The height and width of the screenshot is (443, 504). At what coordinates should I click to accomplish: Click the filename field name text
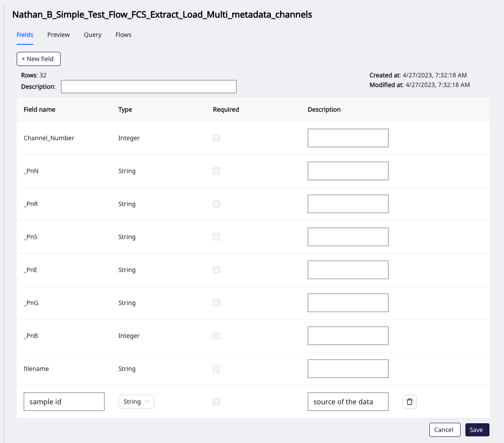click(x=36, y=369)
